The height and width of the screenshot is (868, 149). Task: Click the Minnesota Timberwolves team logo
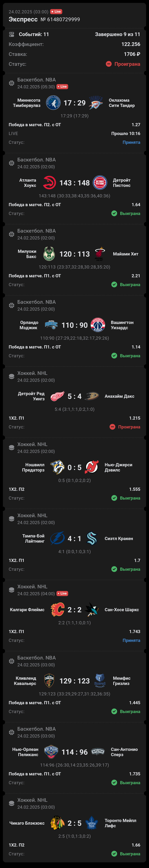(x=53, y=103)
